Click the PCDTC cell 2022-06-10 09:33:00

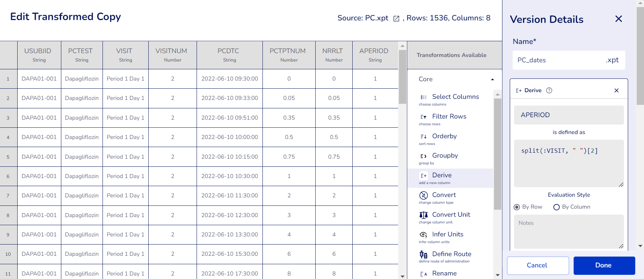[230, 98]
